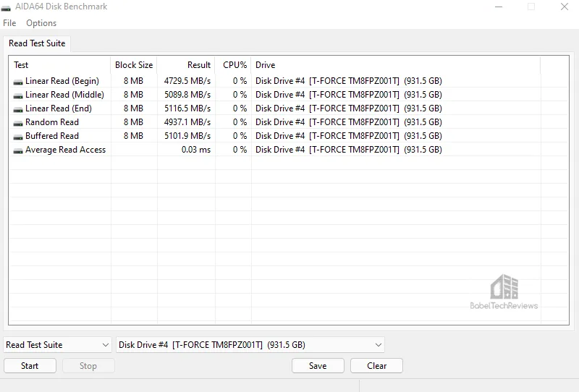Screen dimensions: 579x392
Task: Open the Options menu
Action: coord(41,23)
